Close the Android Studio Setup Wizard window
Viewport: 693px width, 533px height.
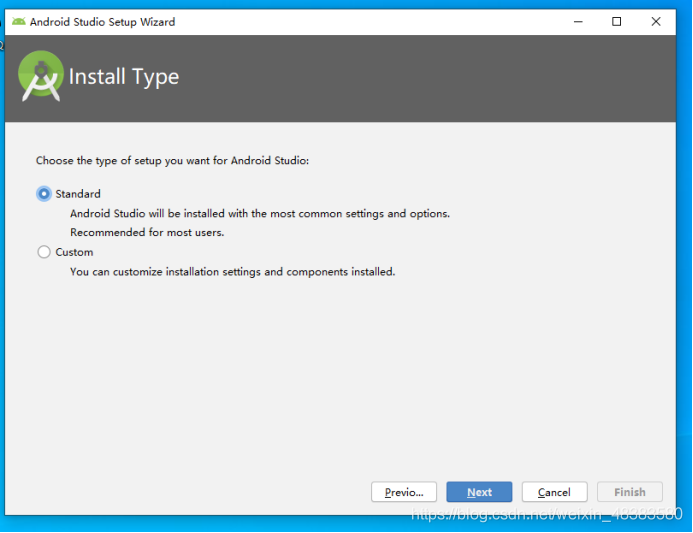(656, 22)
